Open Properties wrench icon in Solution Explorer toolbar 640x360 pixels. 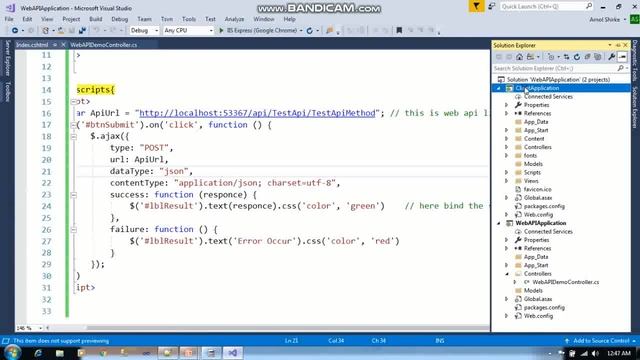tap(611, 57)
